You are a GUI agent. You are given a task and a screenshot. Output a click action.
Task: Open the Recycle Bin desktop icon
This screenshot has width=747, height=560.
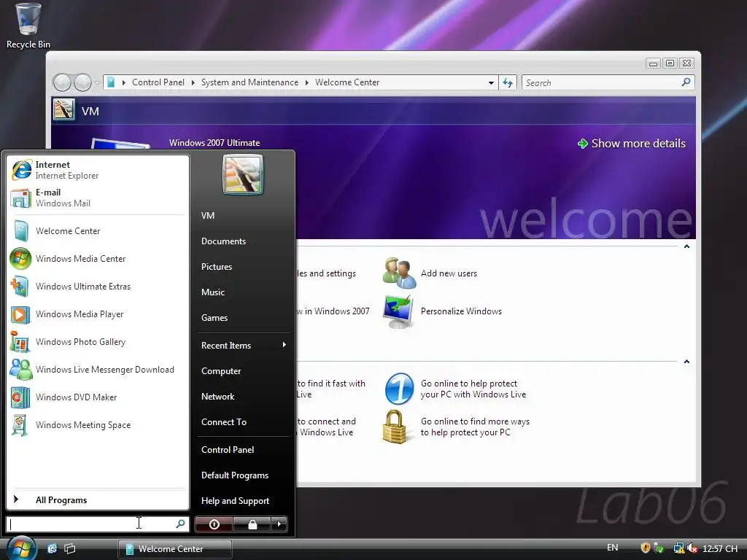[28, 26]
